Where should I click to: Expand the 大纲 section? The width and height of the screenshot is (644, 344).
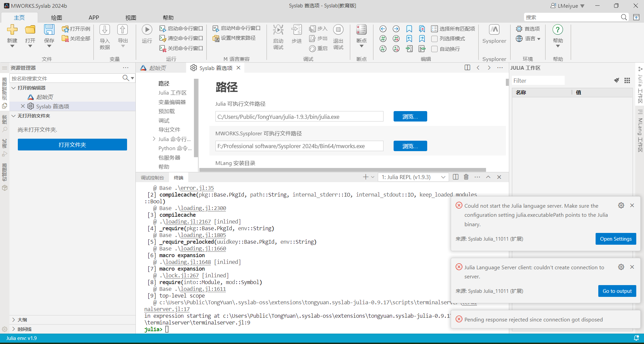pyautogui.click(x=14, y=320)
